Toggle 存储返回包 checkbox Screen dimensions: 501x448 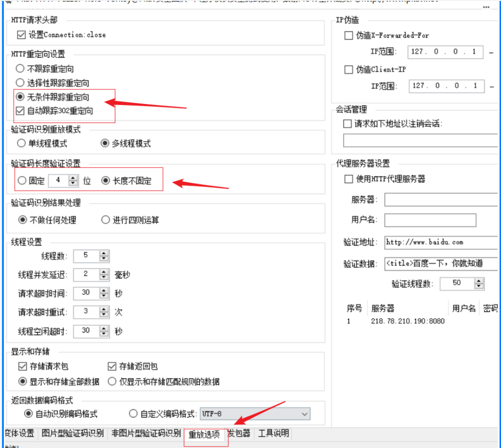[x=112, y=366]
